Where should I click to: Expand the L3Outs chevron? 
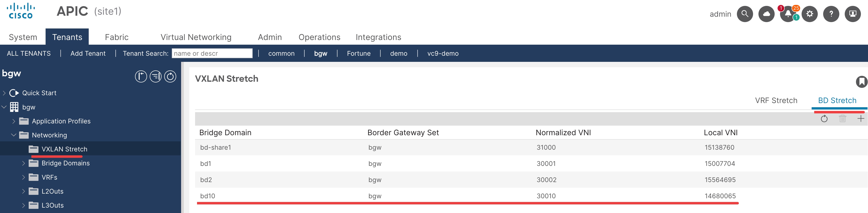24,205
